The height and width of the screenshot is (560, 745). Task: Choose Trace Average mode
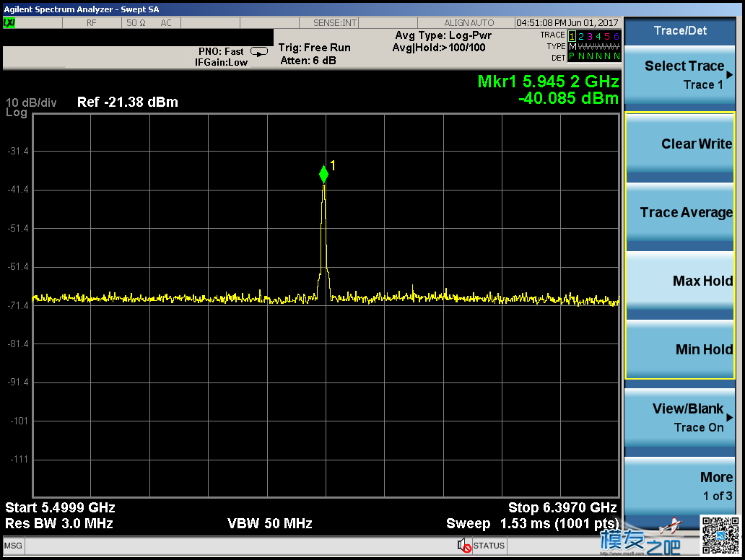pyautogui.click(x=680, y=212)
